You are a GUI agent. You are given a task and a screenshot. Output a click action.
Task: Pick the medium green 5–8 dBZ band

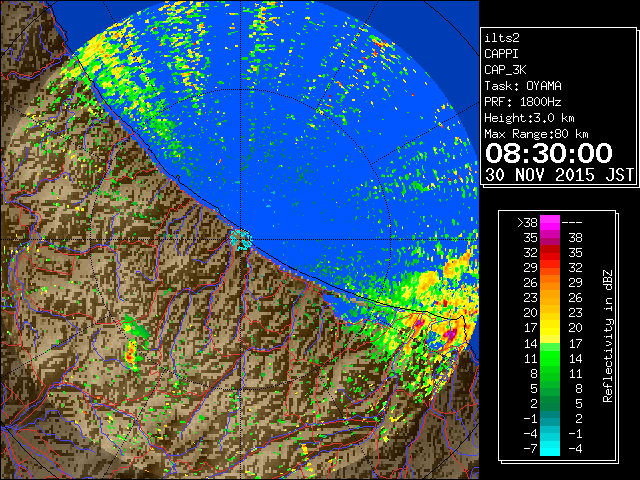(x=550, y=389)
